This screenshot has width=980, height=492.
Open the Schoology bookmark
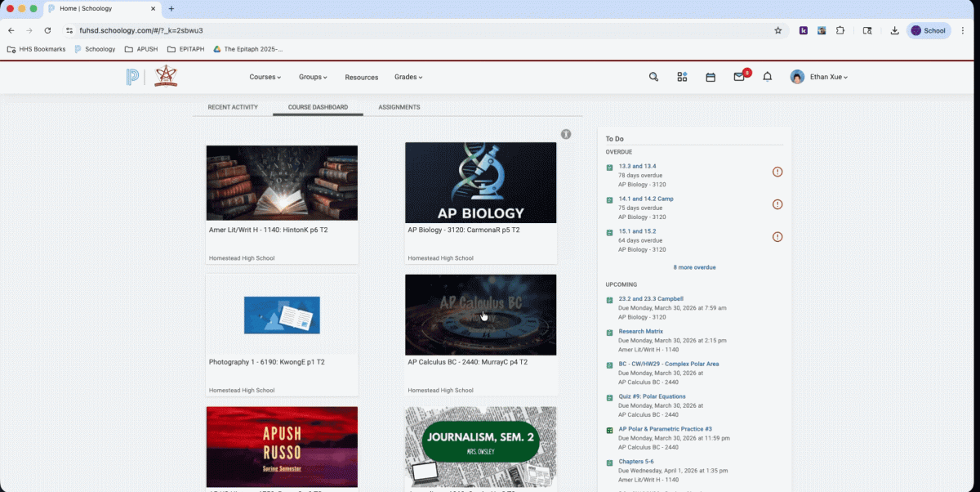[x=95, y=49]
